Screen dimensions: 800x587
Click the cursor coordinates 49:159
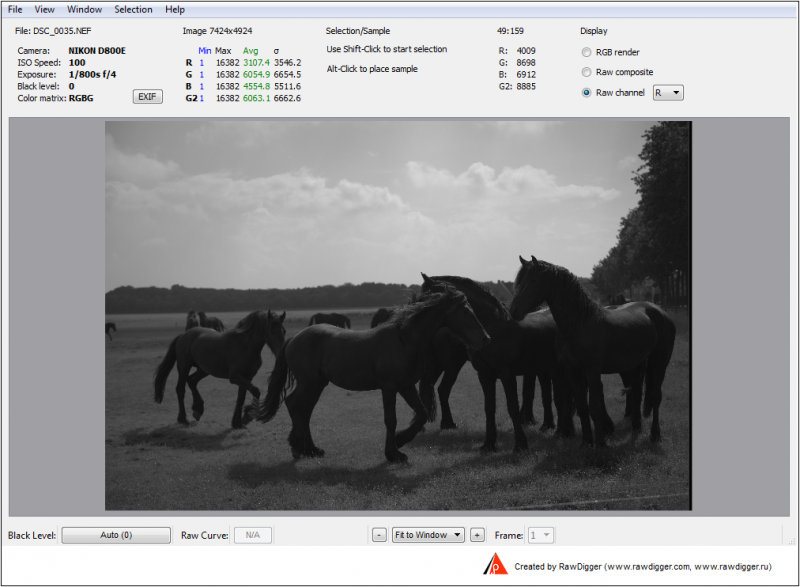[x=510, y=31]
